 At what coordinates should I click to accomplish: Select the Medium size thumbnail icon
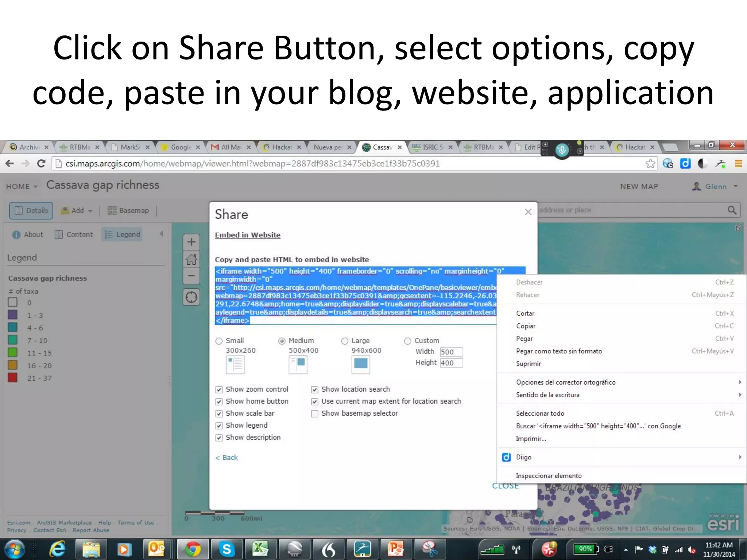(298, 365)
